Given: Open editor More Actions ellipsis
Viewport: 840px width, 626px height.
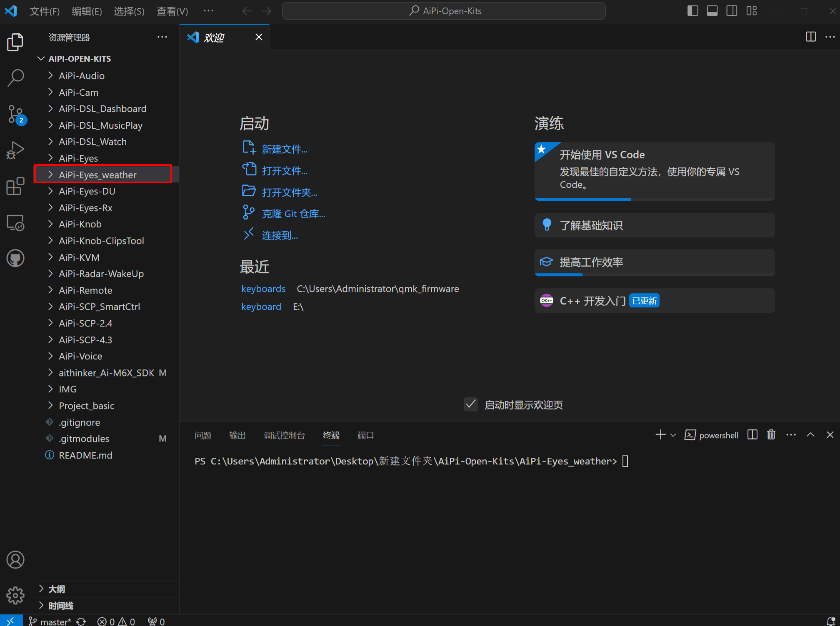Looking at the screenshot, I should coord(830,37).
